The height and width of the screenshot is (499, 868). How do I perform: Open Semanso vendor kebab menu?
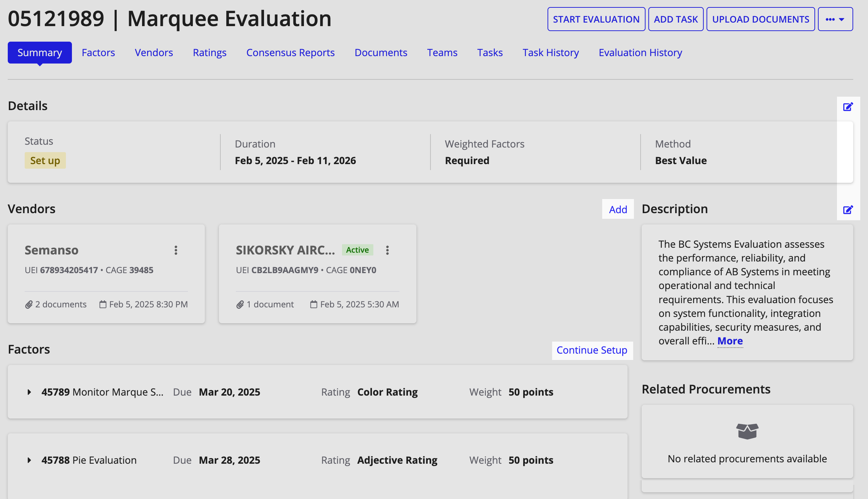click(176, 250)
